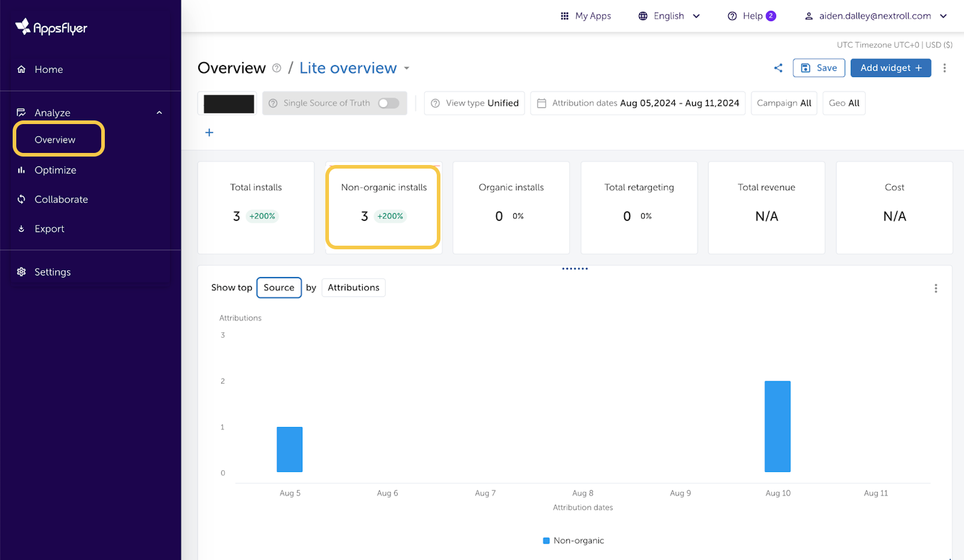Image resolution: width=964 pixels, height=560 pixels.
Task: Go to Optimize in the sidebar
Action: tap(55, 170)
